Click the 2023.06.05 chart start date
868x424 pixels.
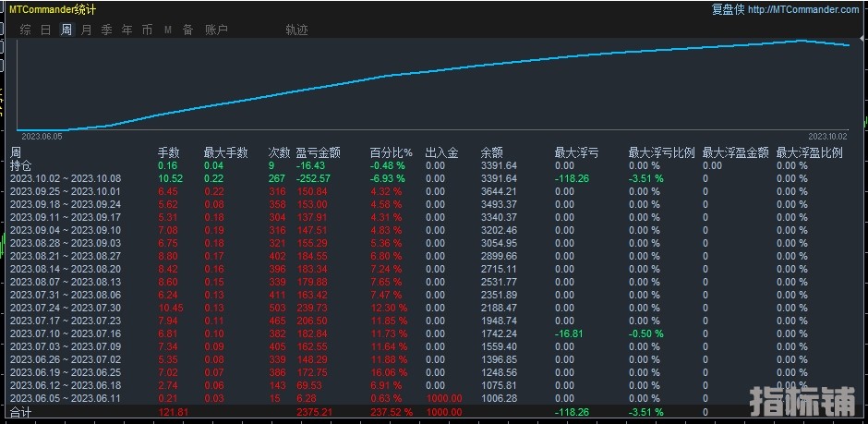42,137
